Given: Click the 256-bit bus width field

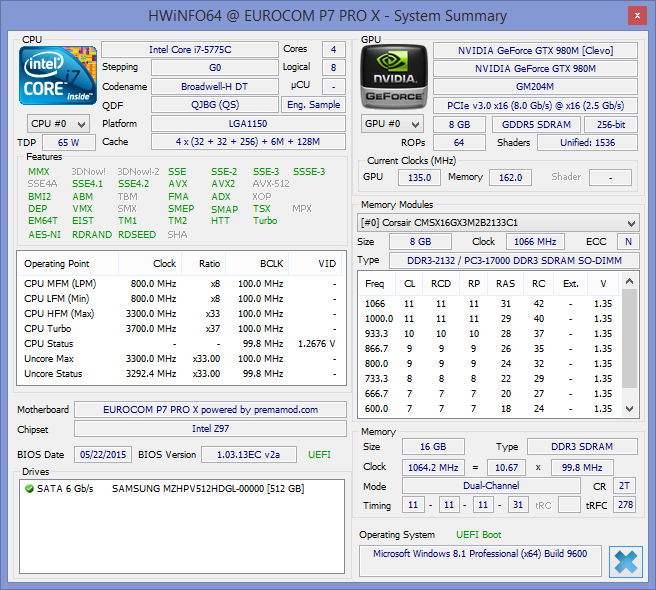Looking at the screenshot, I should (x=611, y=125).
